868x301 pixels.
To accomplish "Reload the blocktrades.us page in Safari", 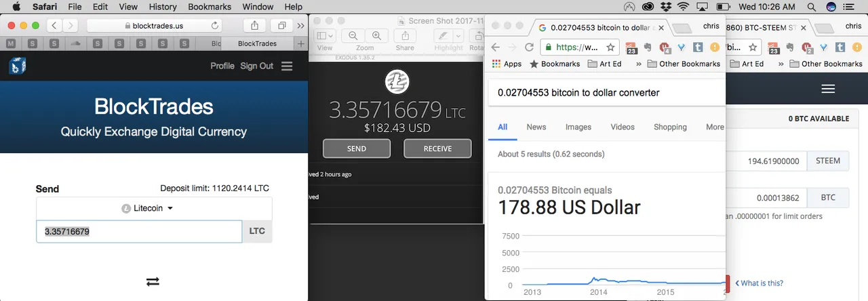I will (215, 26).
